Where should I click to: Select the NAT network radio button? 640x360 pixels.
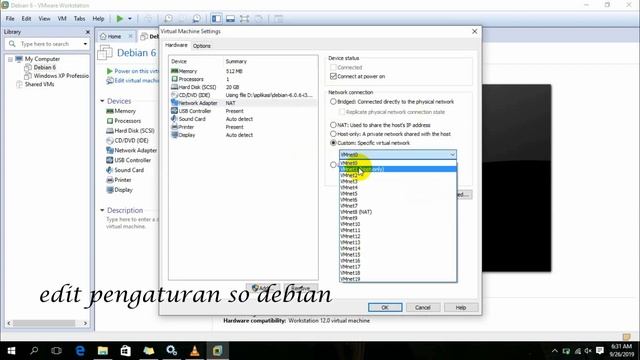pos(333,125)
